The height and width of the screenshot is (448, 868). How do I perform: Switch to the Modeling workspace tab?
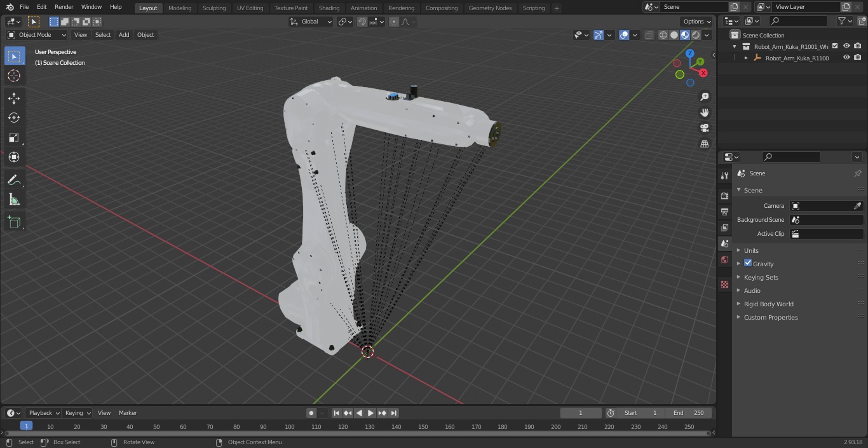click(x=180, y=8)
